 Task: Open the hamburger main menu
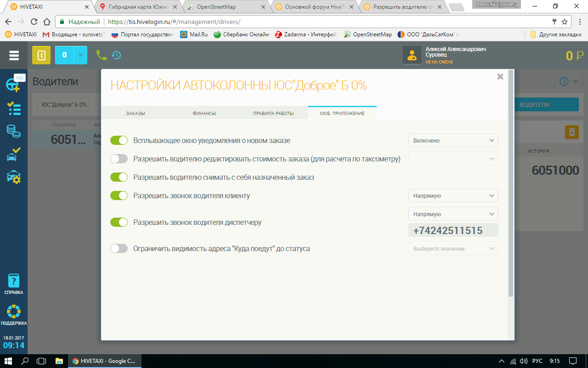(x=14, y=55)
